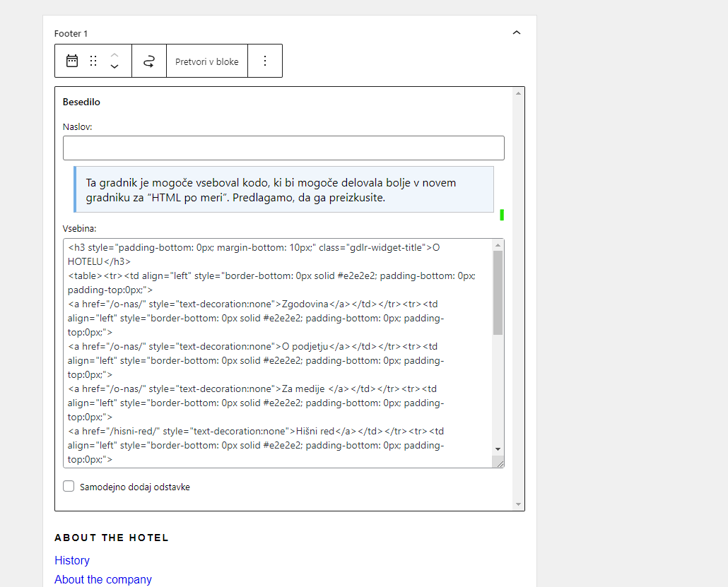Viewport: 728px width, 587px height.
Task: Open the three-dot block options menu
Action: point(264,61)
